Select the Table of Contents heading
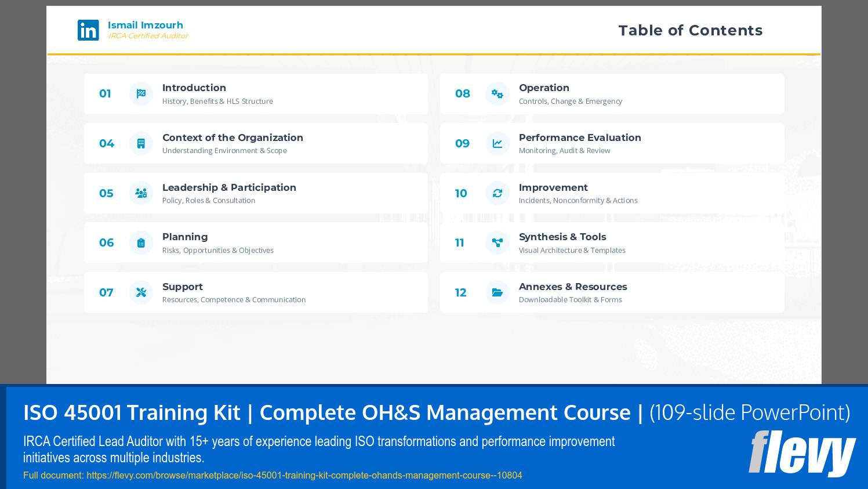This screenshot has height=489, width=868. tap(691, 30)
